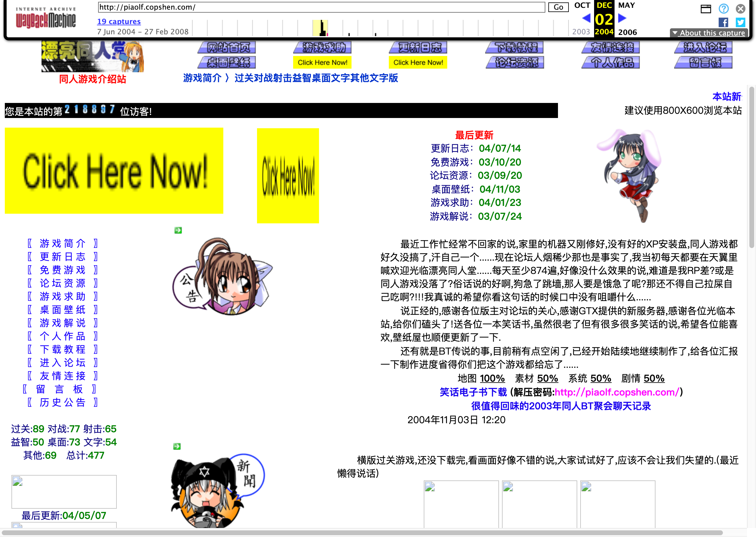Open 〖更新日志〗 in the left sidebar menu
Screen dimensions: 756x537
[x=63, y=256]
